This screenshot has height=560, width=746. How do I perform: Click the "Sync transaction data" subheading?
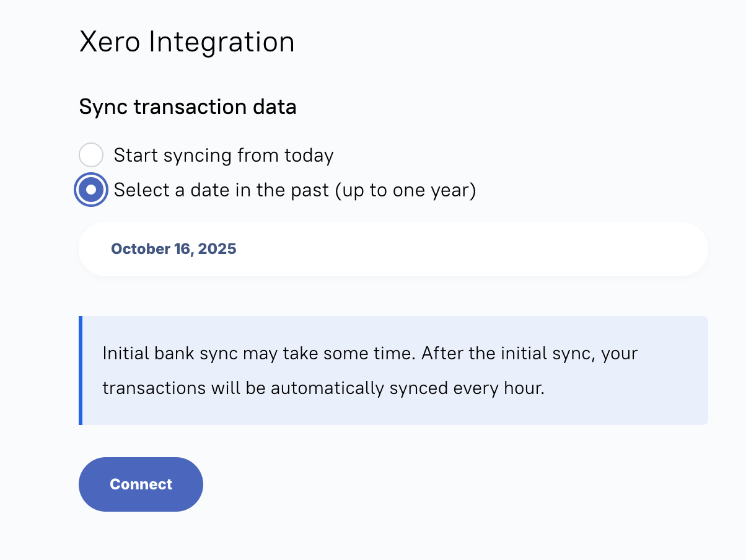click(188, 107)
